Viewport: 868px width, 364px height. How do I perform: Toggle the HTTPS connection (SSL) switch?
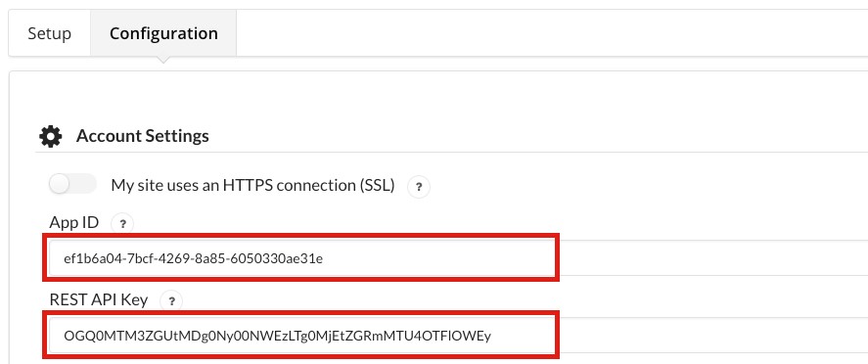click(72, 184)
